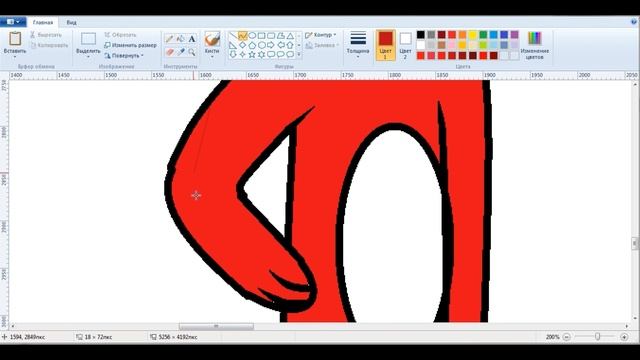Choose the Cloud callout shape

click(290, 54)
